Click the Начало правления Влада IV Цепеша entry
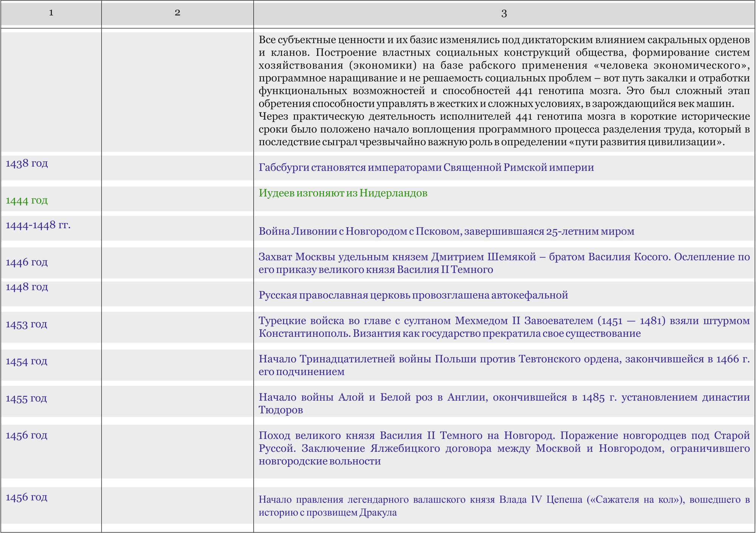 coord(504,506)
